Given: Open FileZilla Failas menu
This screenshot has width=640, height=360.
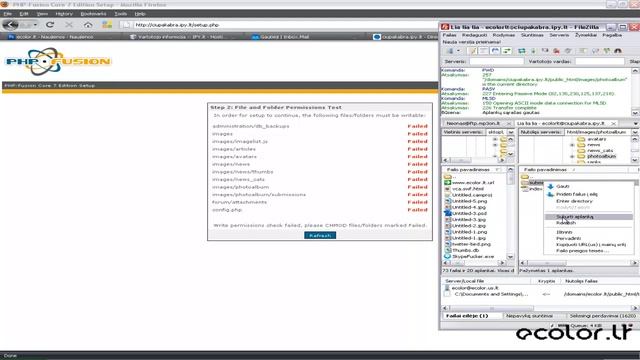Looking at the screenshot, I should (449, 35).
